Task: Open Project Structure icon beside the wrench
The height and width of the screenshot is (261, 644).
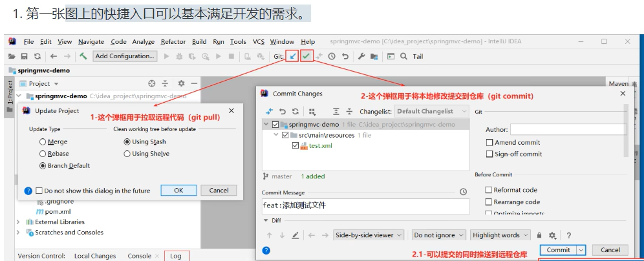Action: [374, 56]
